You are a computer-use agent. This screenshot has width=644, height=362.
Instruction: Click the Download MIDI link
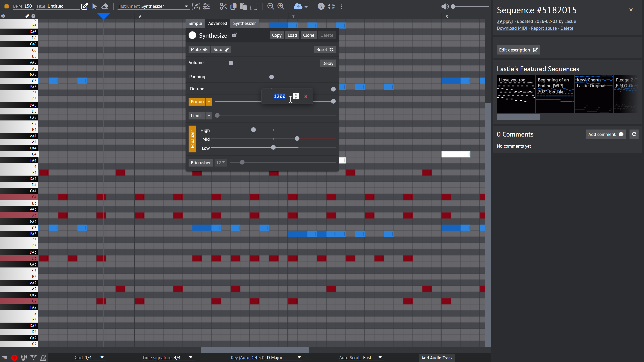point(512,28)
